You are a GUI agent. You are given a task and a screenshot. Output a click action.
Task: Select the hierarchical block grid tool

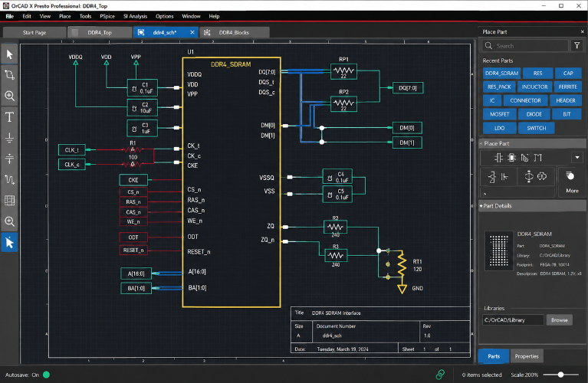[9, 201]
